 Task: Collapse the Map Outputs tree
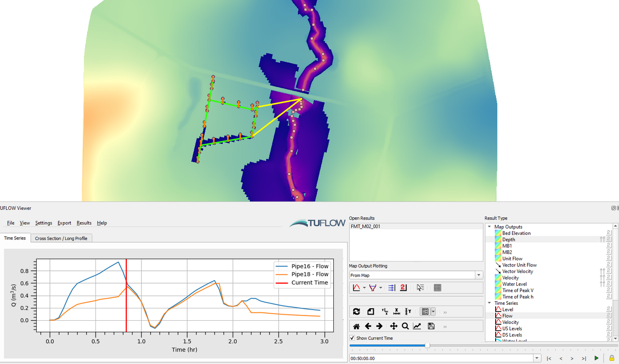489,227
